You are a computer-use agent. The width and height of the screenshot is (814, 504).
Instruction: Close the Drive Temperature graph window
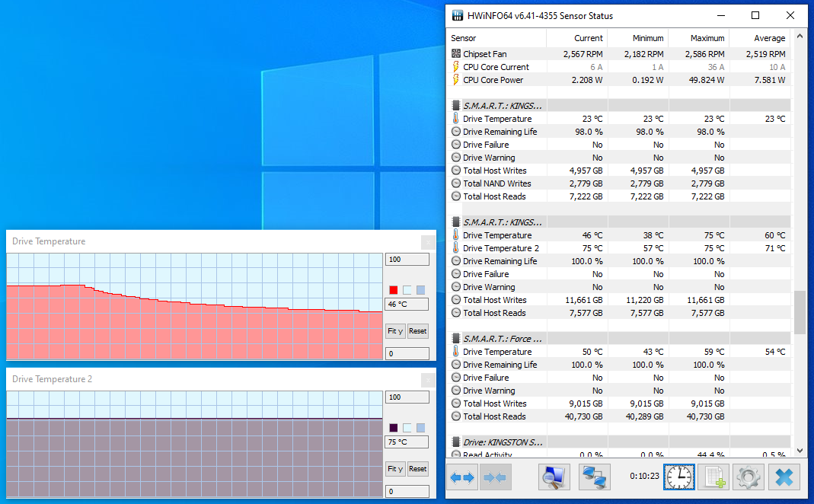coord(427,242)
